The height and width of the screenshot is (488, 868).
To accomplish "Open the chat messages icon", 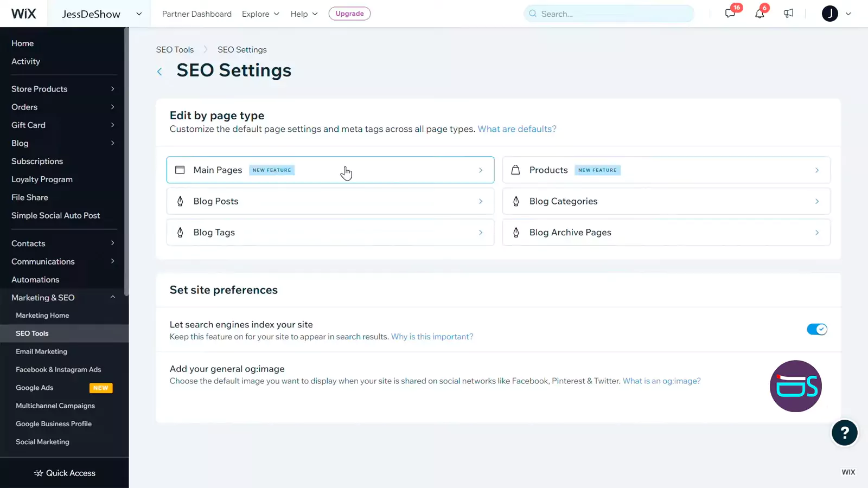I will coord(730,14).
